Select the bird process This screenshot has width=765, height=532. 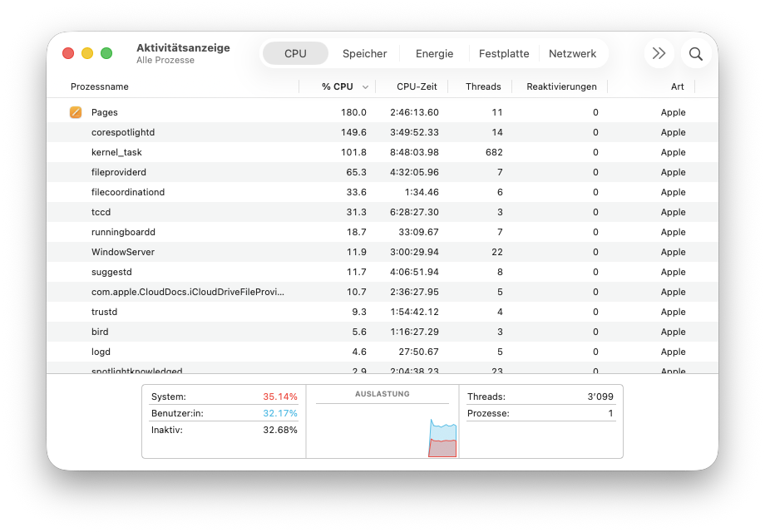(382, 332)
